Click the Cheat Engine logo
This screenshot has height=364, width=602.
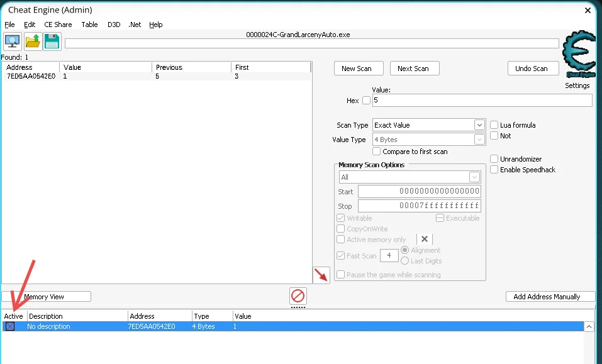click(x=579, y=54)
